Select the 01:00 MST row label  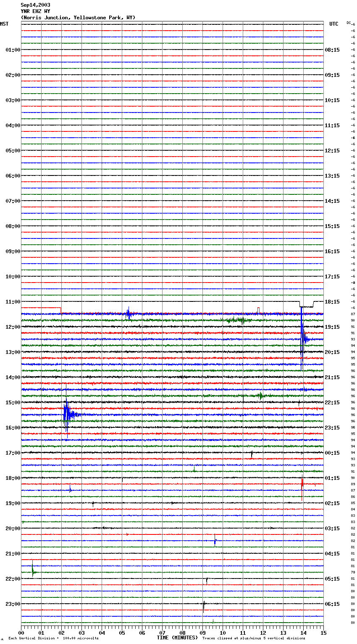click(x=13, y=50)
